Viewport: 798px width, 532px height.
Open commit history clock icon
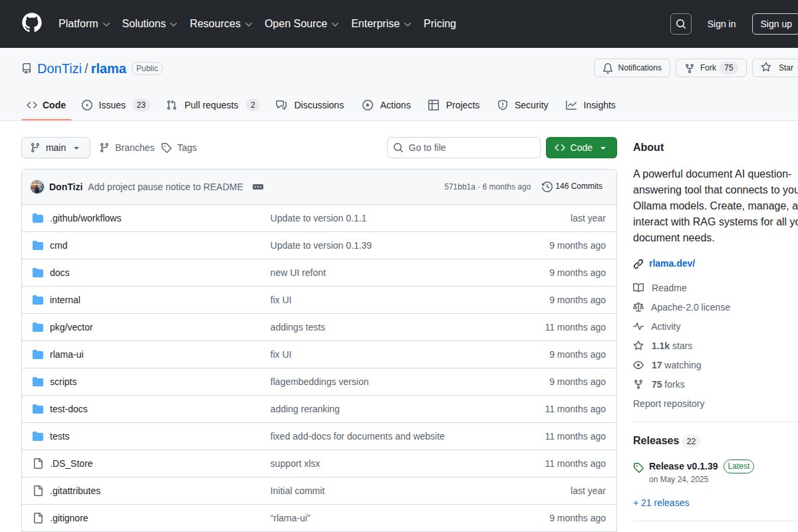tap(547, 186)
